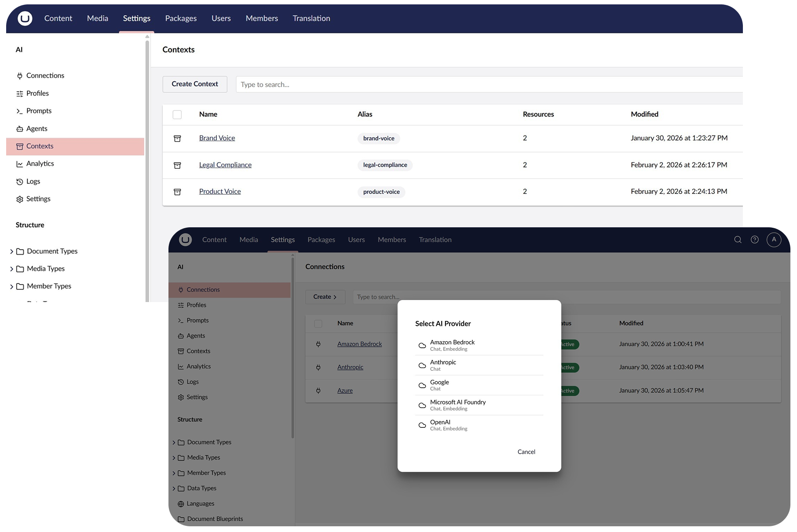Check the select-all checkbox in Connections table
797x532 pixels.
tap(318, 323)
